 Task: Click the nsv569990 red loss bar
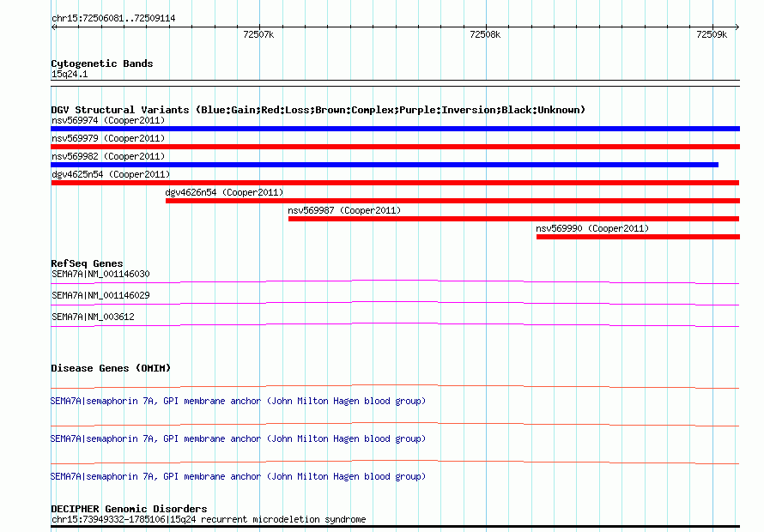coord(637,237)
